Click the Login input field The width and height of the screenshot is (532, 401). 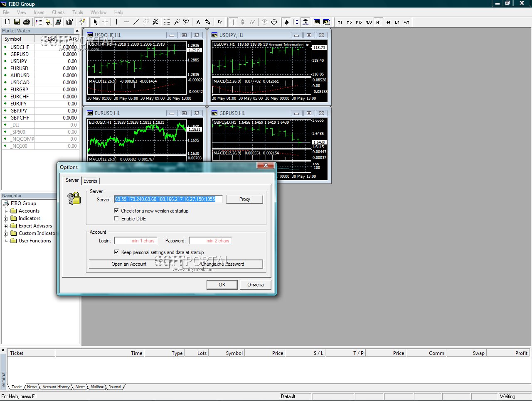tap(135, 241)
